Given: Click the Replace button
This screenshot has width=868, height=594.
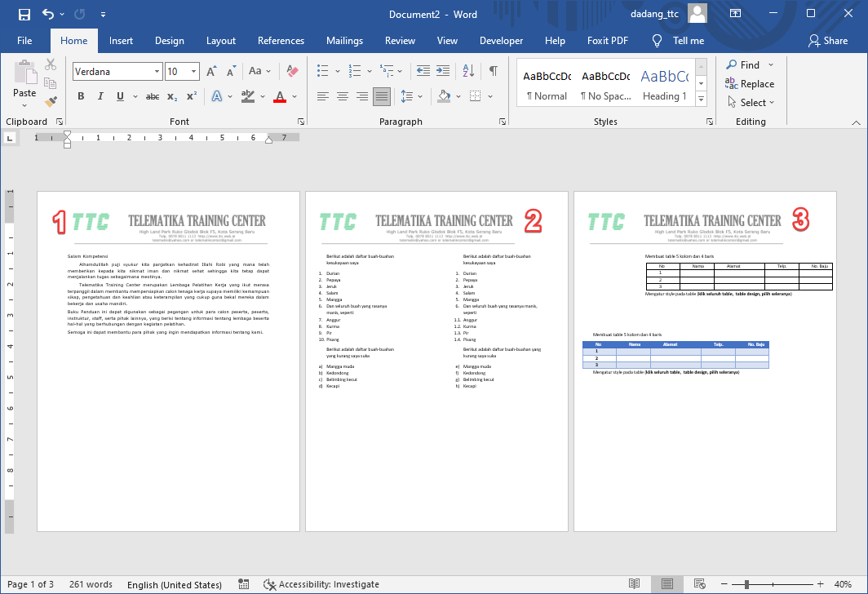Looking at the screenshot, I should [x=751, y=84].
